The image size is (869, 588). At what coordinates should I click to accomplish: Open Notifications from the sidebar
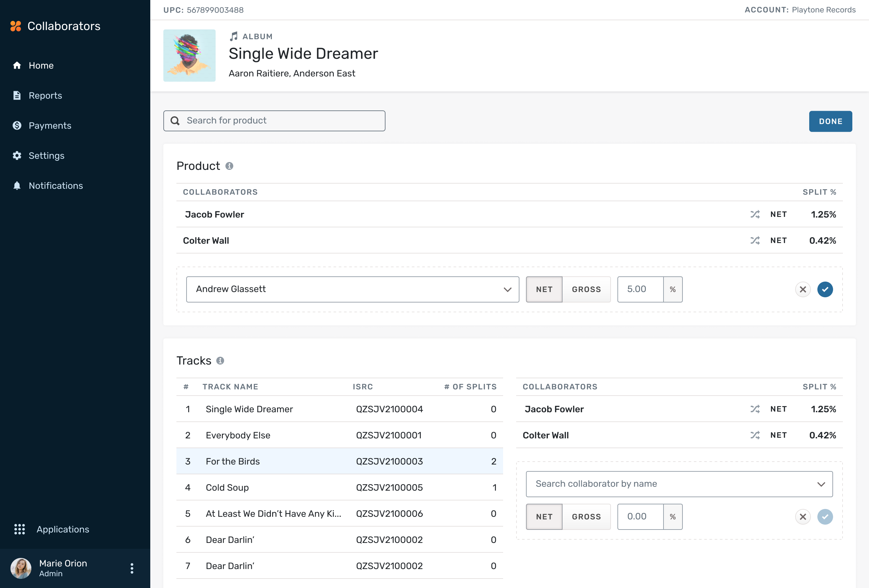pyautogui.click(x=56, y=186)
